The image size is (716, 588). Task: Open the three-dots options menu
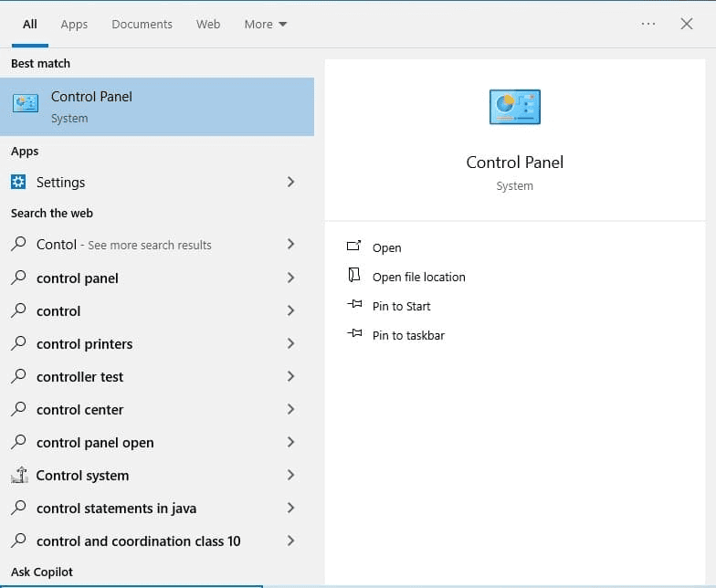(648, 24)
